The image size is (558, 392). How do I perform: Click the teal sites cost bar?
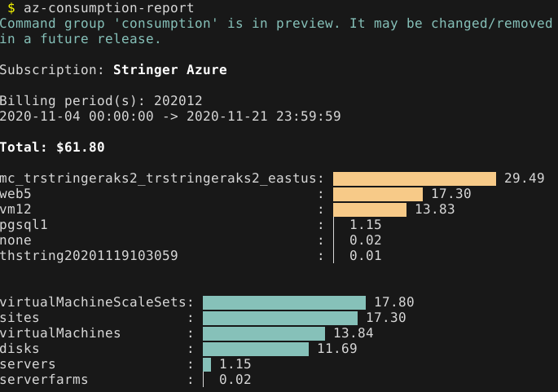point(280,319)
